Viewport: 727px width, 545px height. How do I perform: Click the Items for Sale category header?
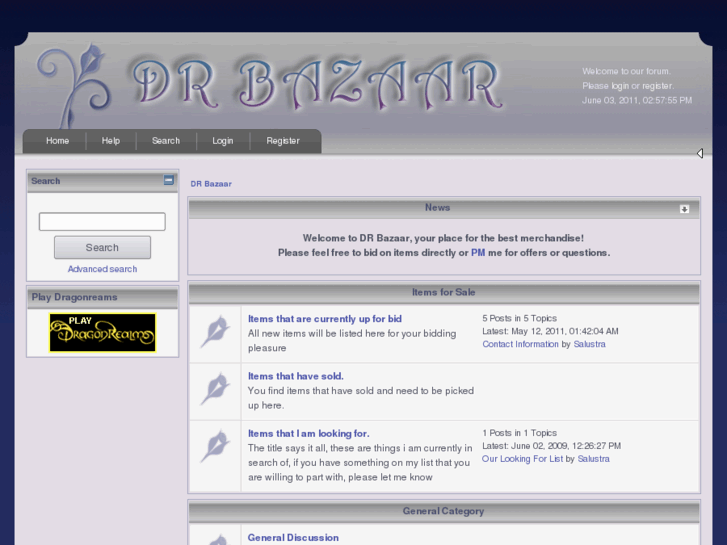[x=444, y=292]
